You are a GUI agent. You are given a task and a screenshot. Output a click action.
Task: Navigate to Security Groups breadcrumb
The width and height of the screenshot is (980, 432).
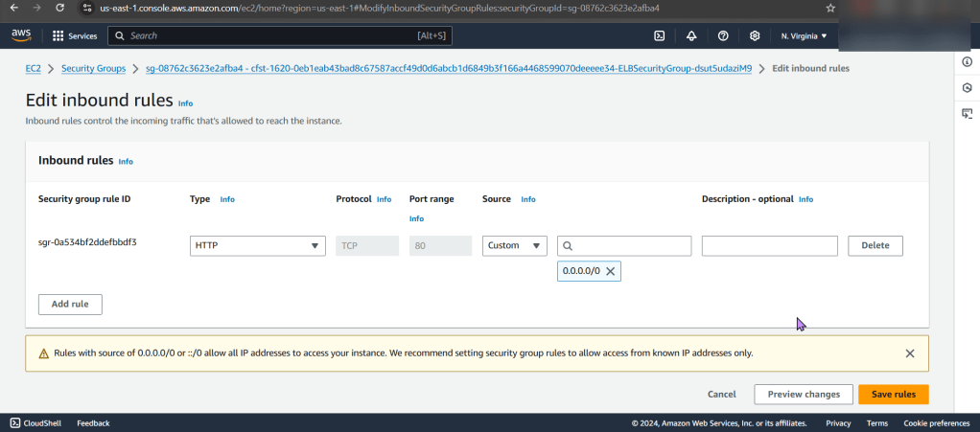pos(93,69)
